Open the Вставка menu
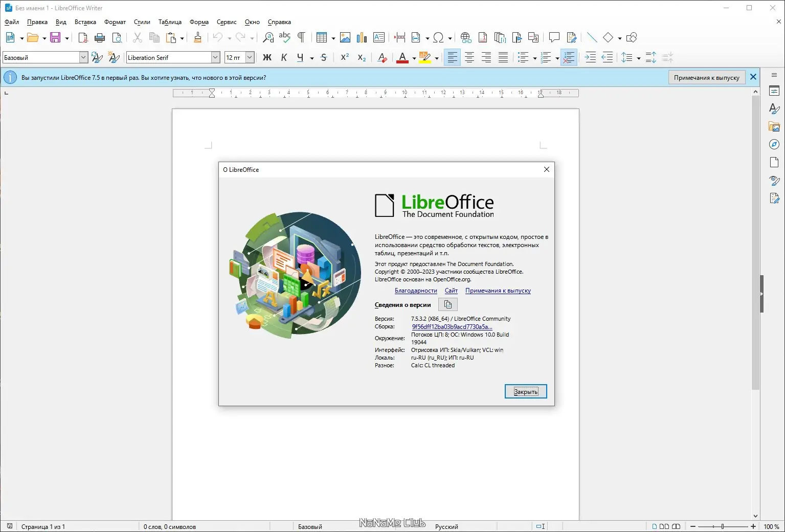This screenshot has width=785, height=532. tap(85, 22)
